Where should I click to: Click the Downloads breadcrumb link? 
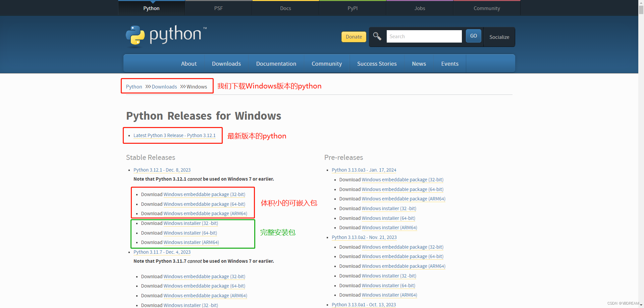coord(164,87)
